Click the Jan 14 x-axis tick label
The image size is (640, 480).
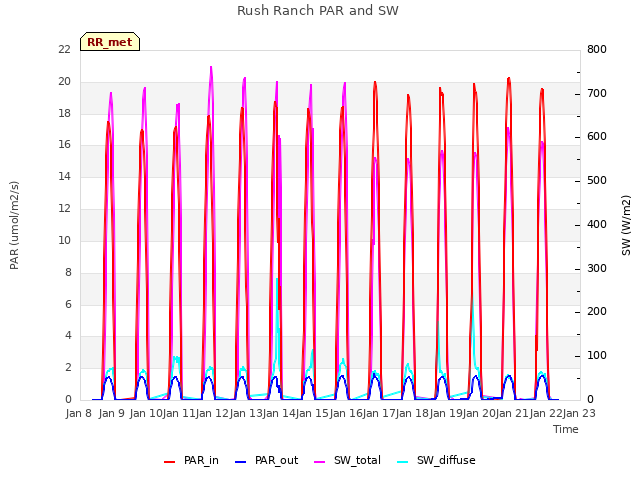coord(279,413)
